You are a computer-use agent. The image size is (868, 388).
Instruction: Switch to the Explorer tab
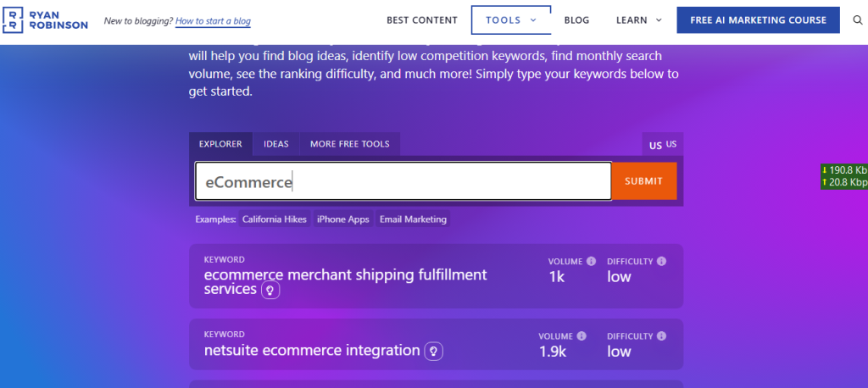220,144
